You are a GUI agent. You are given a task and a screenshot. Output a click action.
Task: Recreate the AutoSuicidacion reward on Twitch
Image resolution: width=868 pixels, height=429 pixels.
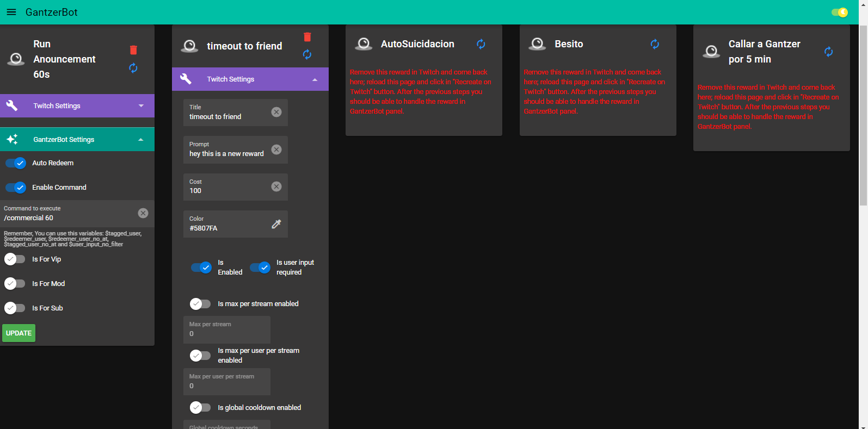tap(481, 44)
